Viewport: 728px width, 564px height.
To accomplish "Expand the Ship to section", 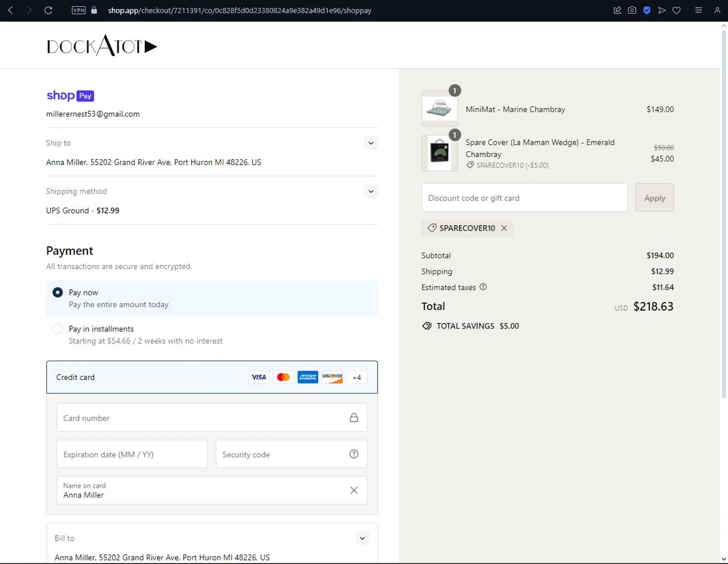I will 371,143.
